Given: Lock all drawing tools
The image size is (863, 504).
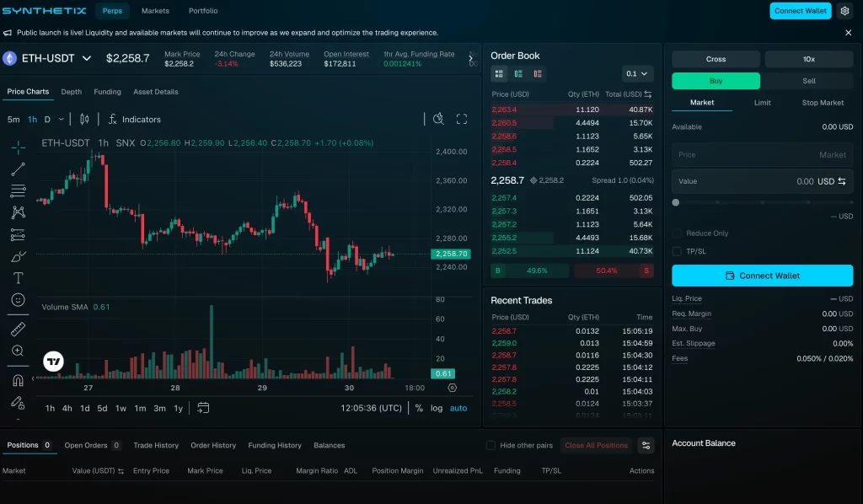Looking at the screenshot, I should click(19, 403).
